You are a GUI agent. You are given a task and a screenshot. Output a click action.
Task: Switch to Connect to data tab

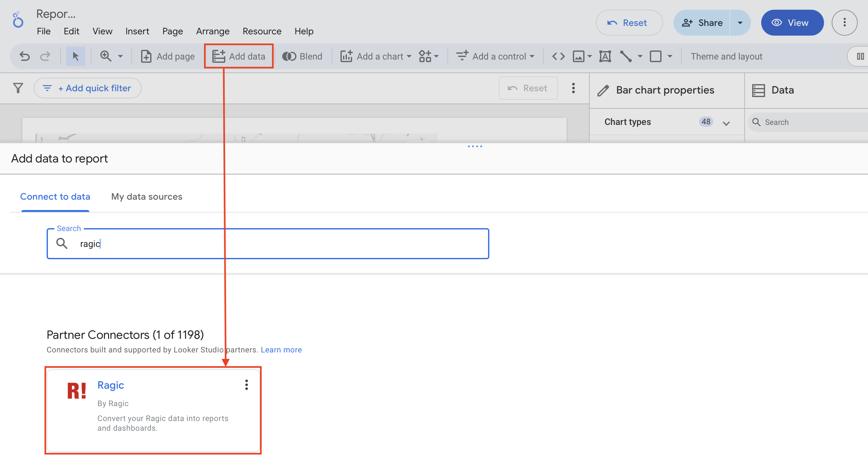pos(55,197)
